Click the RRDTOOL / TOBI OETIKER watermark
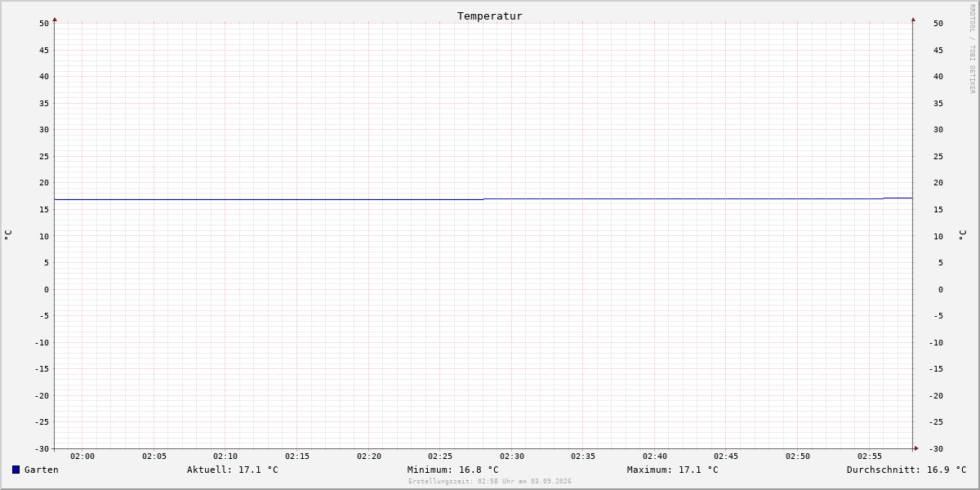The width and height of the screenshot is (980, 490). pos(972,49)
